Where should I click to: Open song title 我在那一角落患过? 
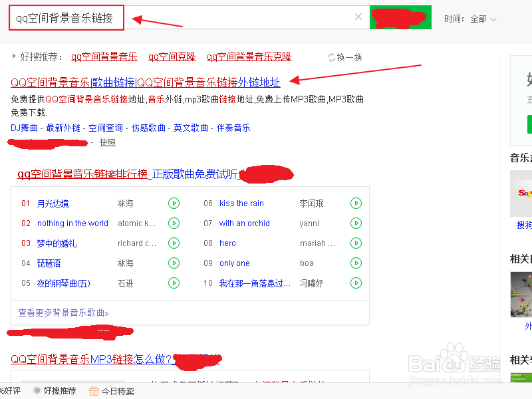(255, 283)
